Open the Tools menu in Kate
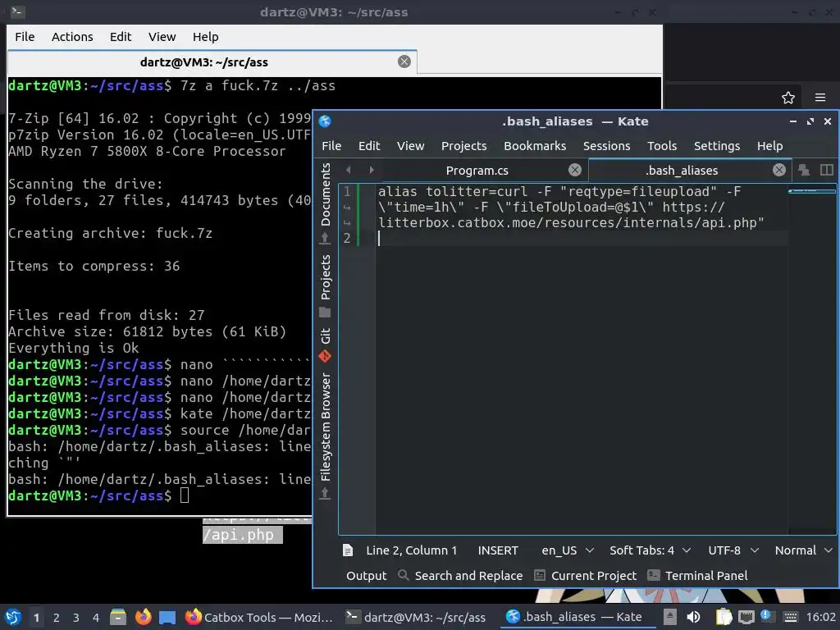Screen dimensions: 840x630 [x=662, y=146]
